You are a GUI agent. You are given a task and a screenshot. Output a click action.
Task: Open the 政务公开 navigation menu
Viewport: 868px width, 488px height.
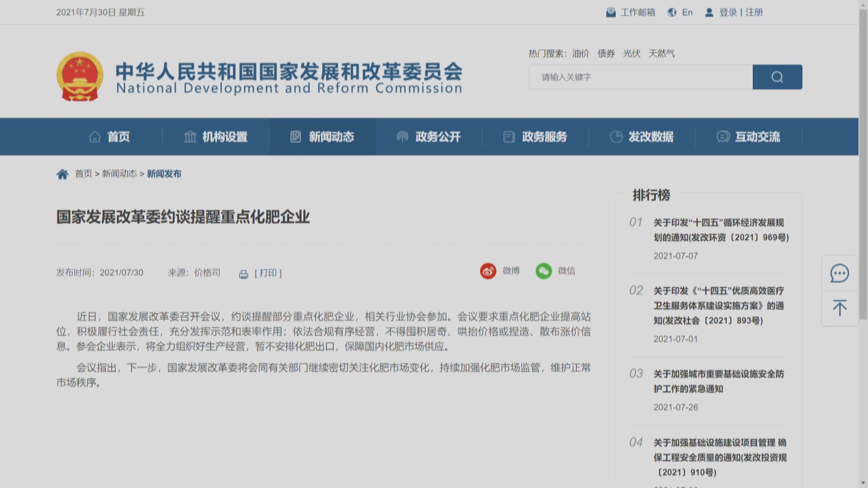[429, 137]
